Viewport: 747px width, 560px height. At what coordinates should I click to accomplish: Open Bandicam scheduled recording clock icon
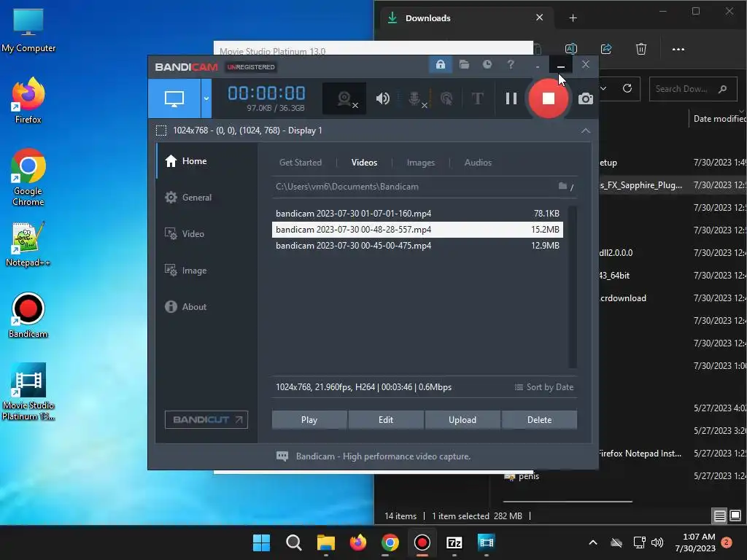click(487, 64)
